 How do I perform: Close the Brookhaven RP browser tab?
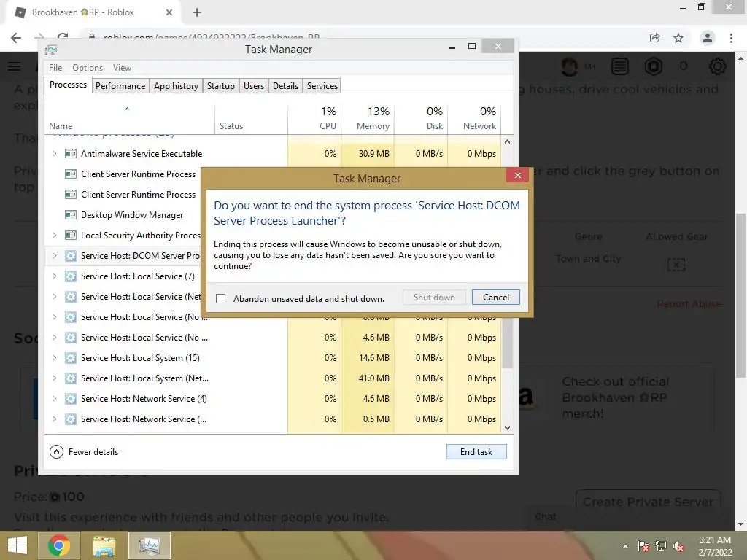[x=169, y=12]
